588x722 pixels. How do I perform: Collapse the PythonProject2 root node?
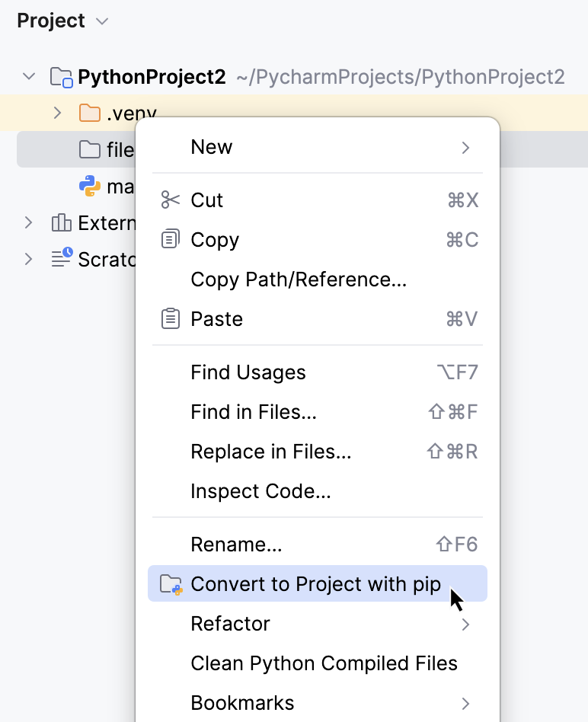tap(29, 76)
